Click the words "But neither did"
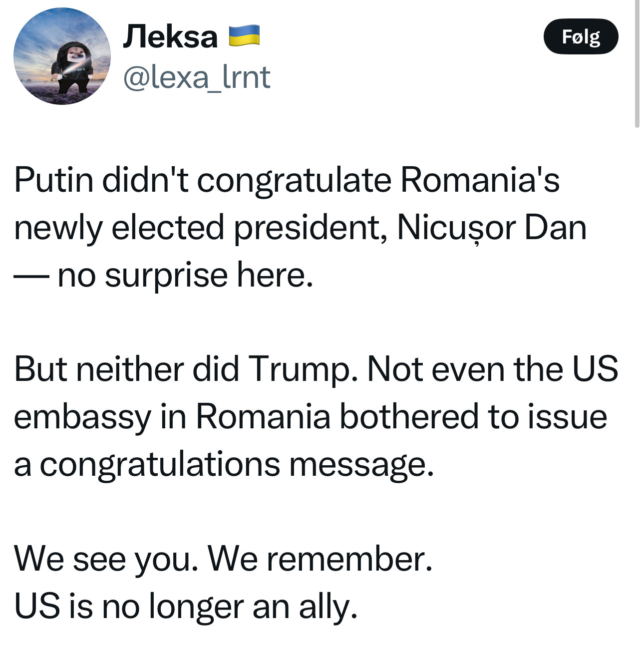Viewport: 644px width, 647px height. click(127, 370)
